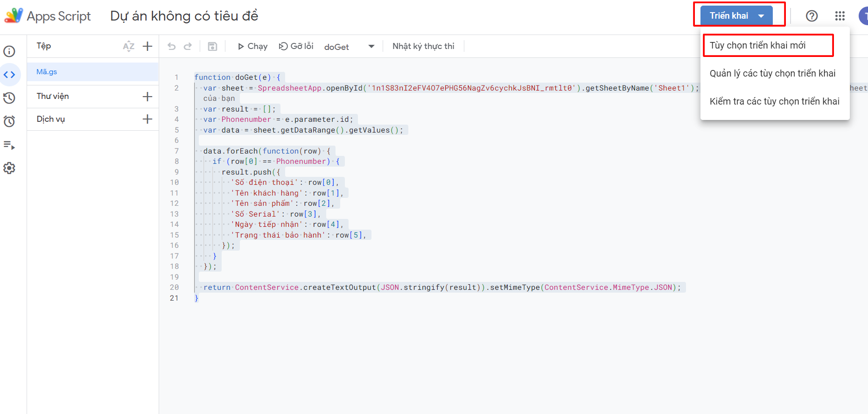
Task: Click the 'Trạng thái bảo hành' row[5] line
Action: [x=299, y=235]
